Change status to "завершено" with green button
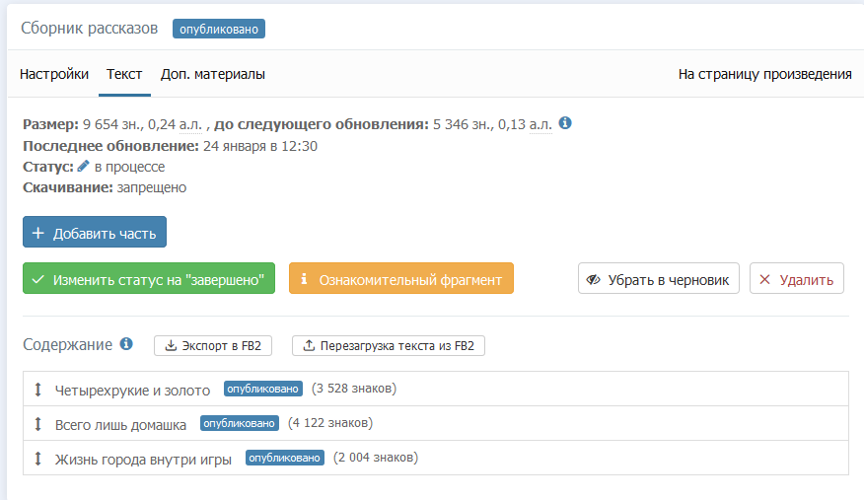Screen dimensions: 864x500 pos(149,279)
